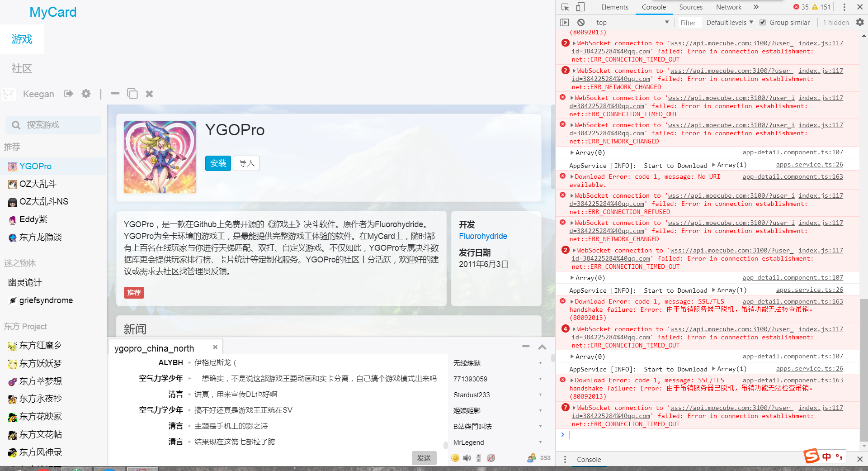The image size is (868, 471).
Task: Select Eddy紫 in game list
Action: pos(53,219)
